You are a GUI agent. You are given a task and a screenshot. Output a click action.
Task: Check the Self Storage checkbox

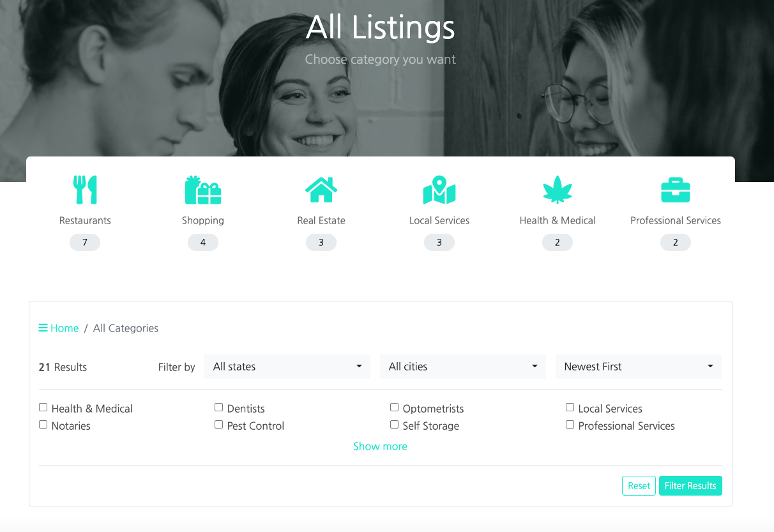pos(394,425)
